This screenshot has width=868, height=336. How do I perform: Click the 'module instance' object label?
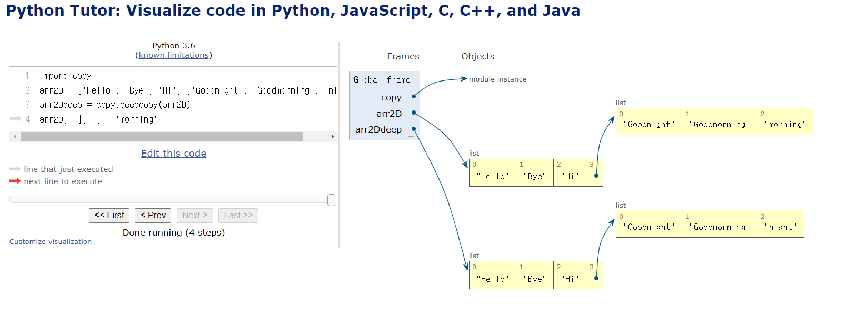click(497, 79)
